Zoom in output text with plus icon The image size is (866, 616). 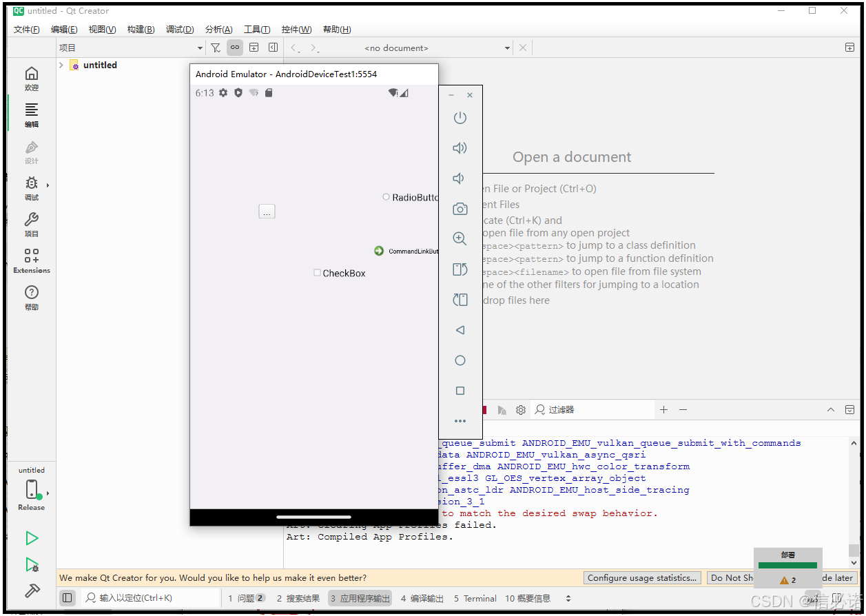(663, 409)
